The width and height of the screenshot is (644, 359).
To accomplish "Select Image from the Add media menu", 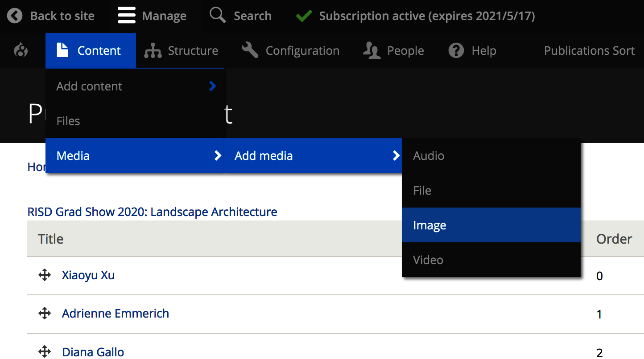I will click(x=491, y=225).
